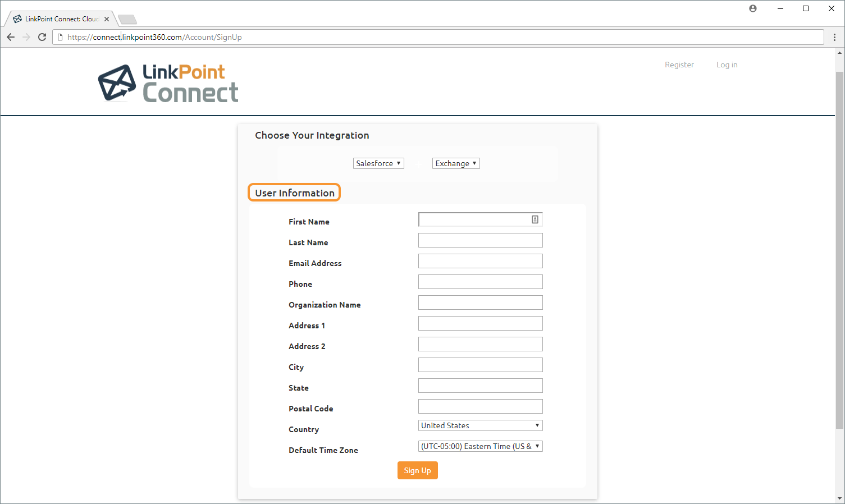Click the Register link
Screen dimensions: 845x504
(679, 65)
